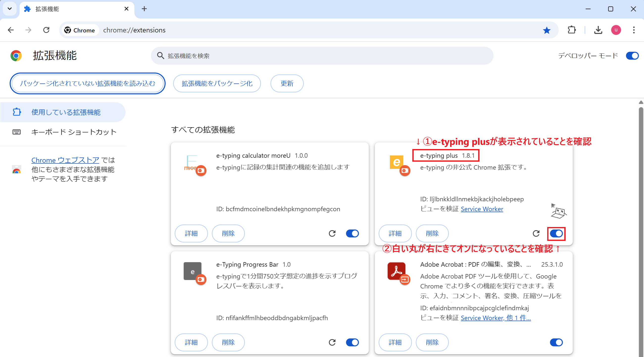Click 削除 for Adobe Acrobat

(432, 342)
